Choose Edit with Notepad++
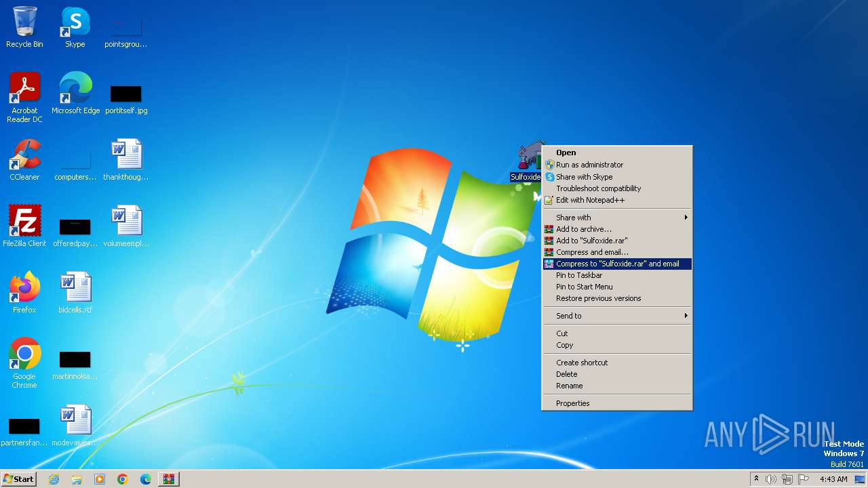This screenshot has height=488, width=868. point(617,200)
